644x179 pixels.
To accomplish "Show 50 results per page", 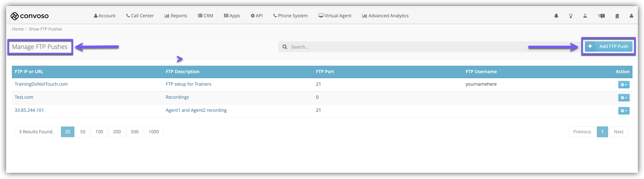I will [x=82, y=132].
